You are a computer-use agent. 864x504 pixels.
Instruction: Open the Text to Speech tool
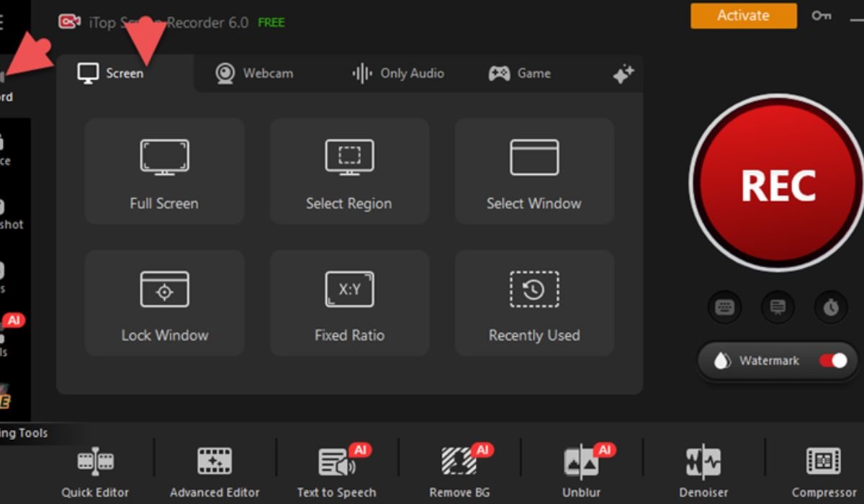pyautogui.click(x=336, y=472)
